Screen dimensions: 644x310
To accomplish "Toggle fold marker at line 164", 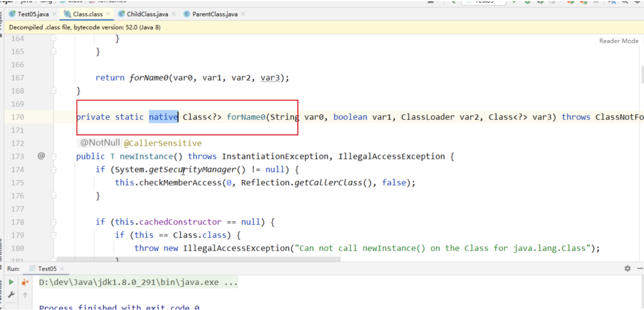I will 53,38.
